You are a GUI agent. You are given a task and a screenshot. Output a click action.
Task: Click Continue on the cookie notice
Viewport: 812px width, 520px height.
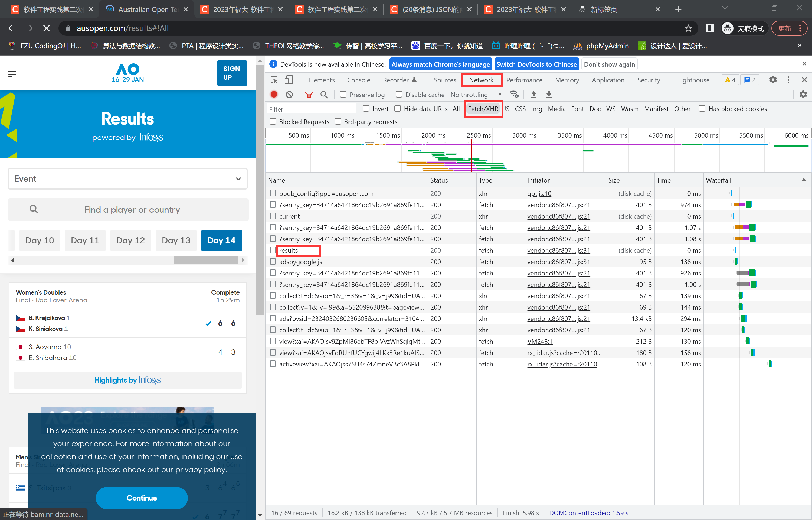point(142,498)
